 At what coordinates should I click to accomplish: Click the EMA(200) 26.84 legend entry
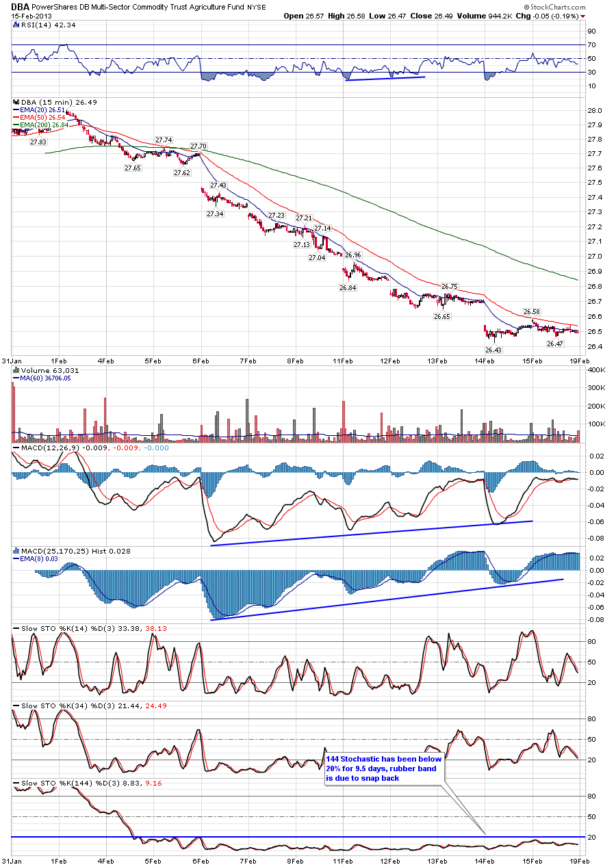[x=44, y=125]
